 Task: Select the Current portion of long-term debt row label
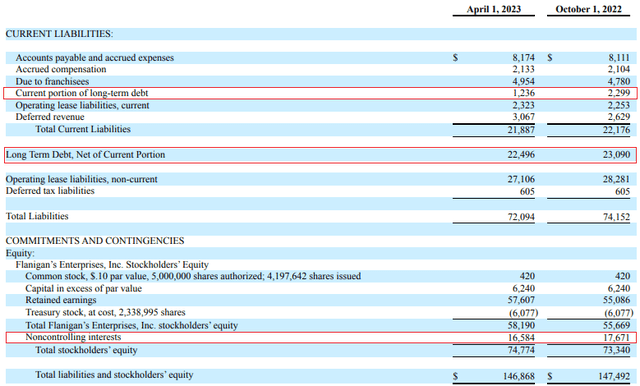pos(82,93)
